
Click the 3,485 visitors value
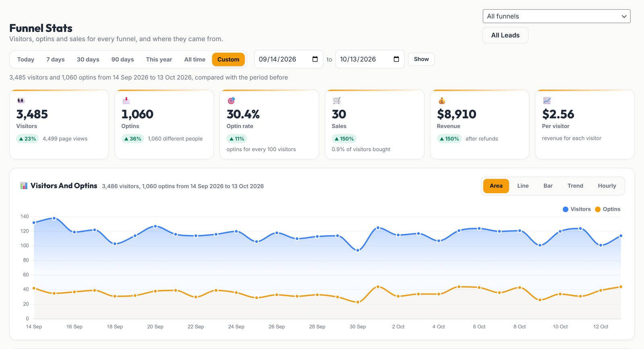pos(32,114)
